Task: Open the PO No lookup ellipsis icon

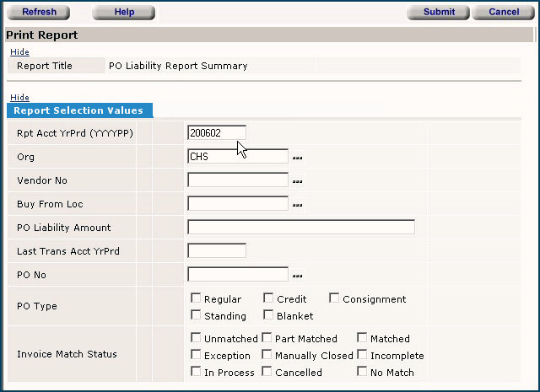Action: (298, 276)
